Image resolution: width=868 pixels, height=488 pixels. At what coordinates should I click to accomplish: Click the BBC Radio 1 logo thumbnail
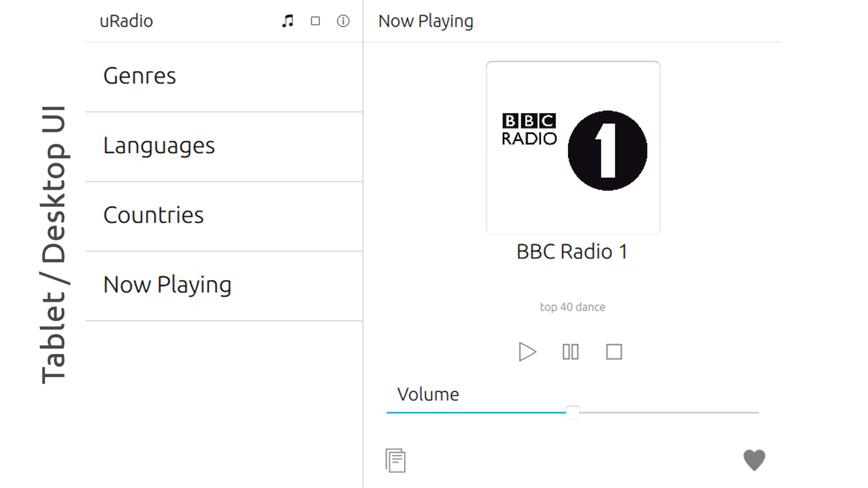[x=573, y=148]
